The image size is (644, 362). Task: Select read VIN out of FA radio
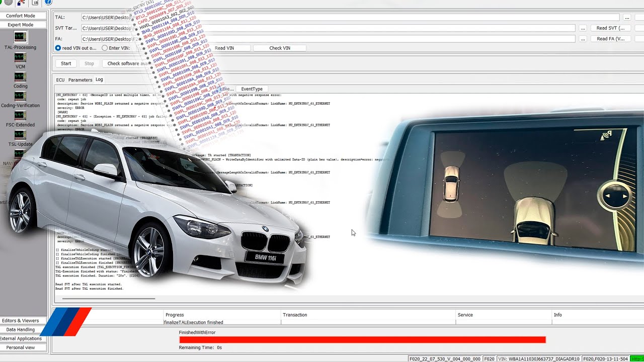tap(58, 48)
